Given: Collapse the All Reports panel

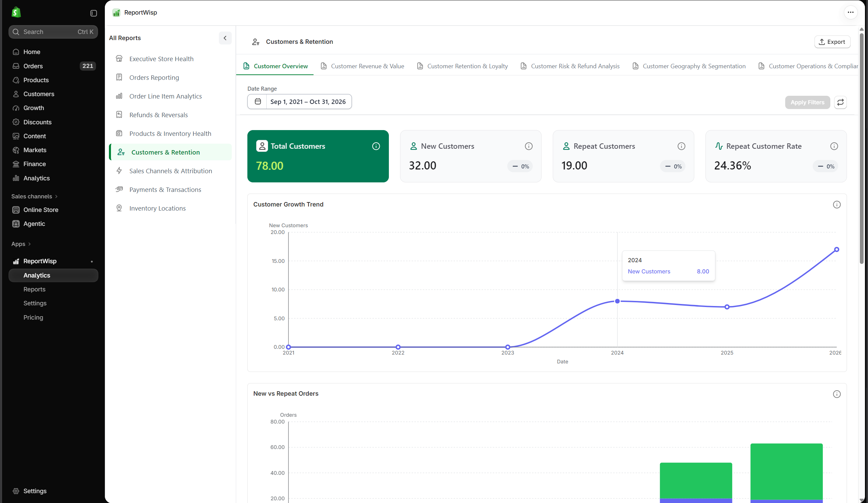Looking at the screenshot, I should pyautogui.click(x=225, y=38).
